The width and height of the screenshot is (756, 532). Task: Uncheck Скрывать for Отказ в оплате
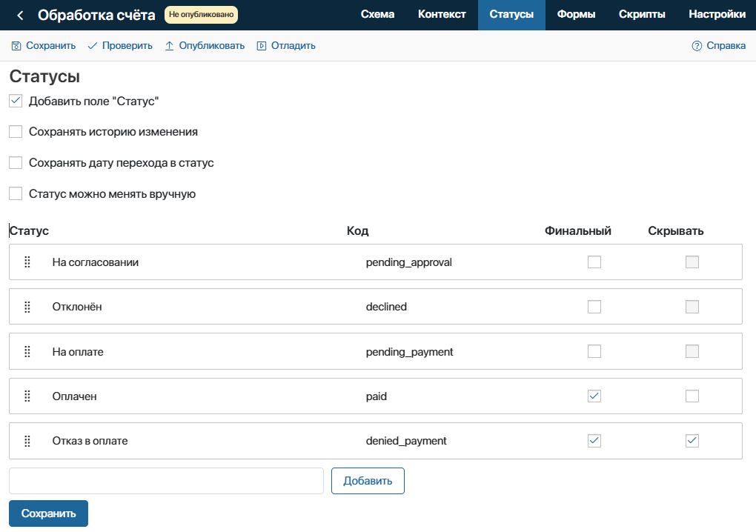[692, 440]
